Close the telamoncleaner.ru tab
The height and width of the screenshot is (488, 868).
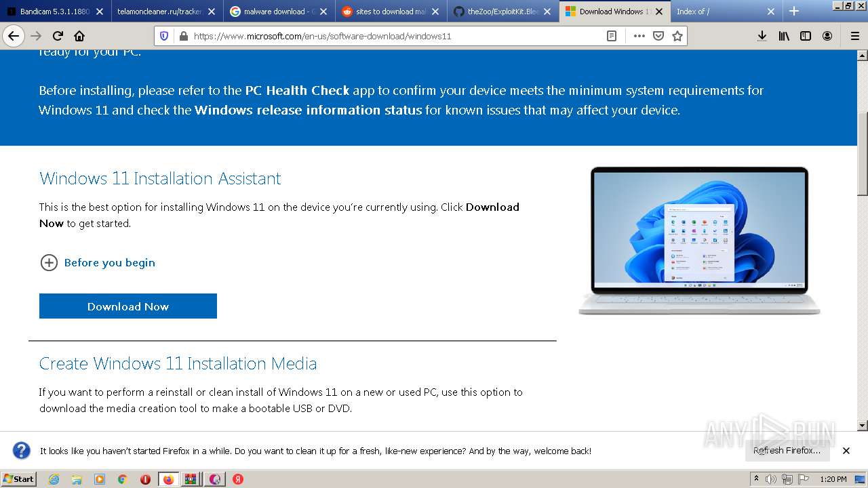click(x=211, y=12)
